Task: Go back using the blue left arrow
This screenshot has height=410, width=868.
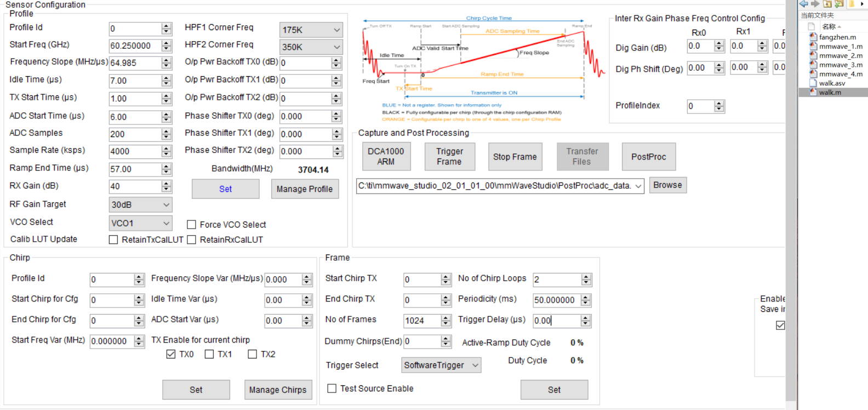Action: (x=804, y=3)
